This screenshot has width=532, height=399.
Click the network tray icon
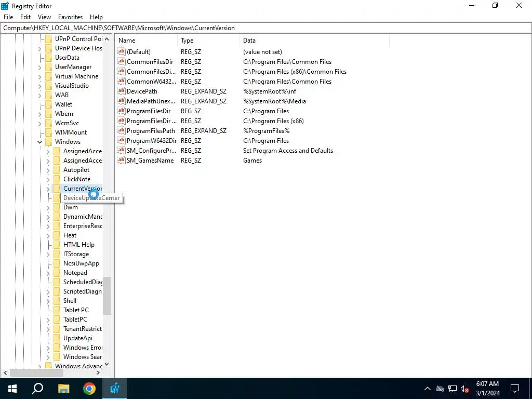click(453, 389)
